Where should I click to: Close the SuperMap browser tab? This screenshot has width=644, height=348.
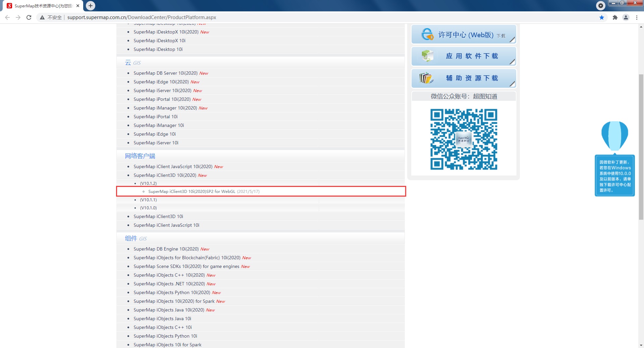point(78,6)
